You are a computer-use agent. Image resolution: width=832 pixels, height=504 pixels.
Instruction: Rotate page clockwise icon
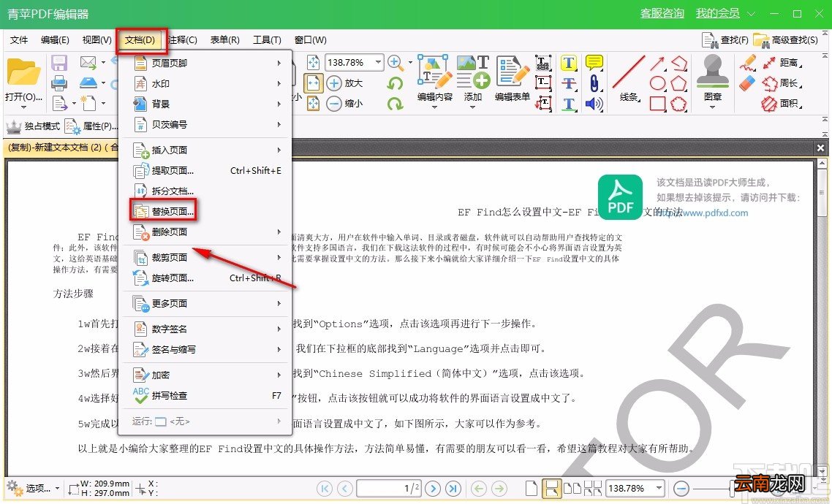(x=395, y=103)
